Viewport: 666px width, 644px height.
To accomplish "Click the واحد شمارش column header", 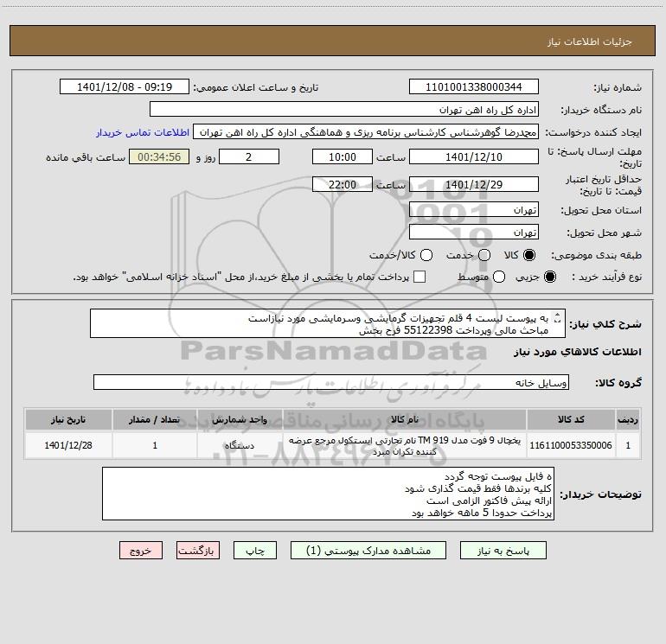I will 240,420.
